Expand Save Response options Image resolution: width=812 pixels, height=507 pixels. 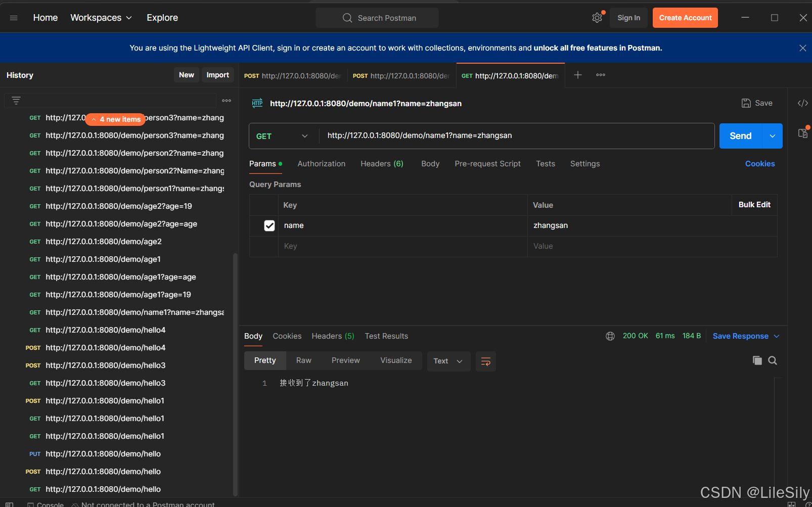click(x=777, y=336)
